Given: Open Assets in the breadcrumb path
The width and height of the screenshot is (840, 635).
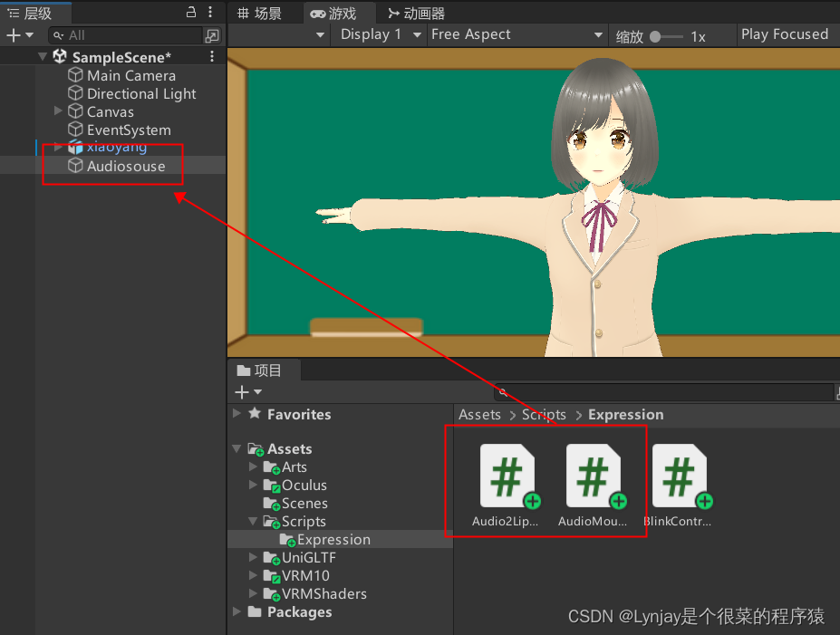Looking at the screenshot, I should pyautogui.click(x=479, y=414).
